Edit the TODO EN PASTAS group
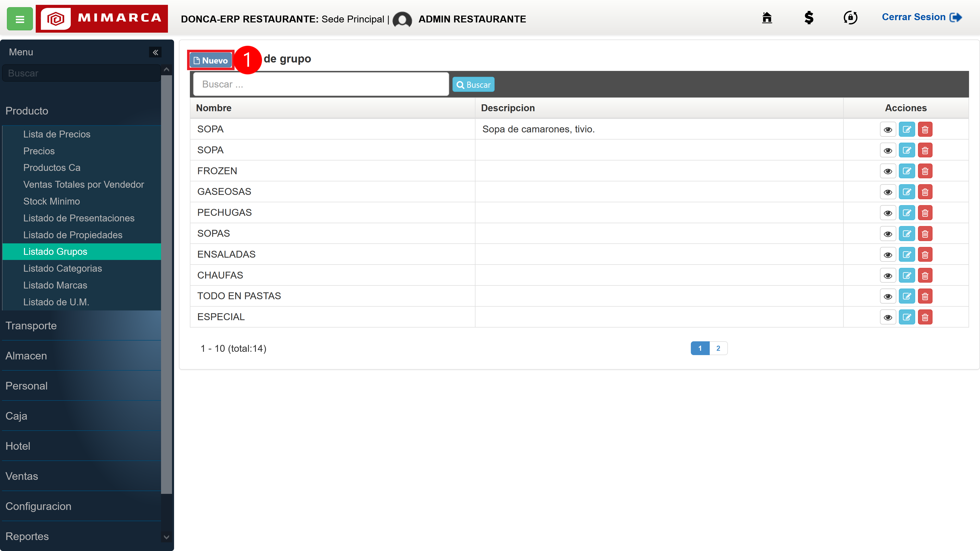 pos(907,297)
